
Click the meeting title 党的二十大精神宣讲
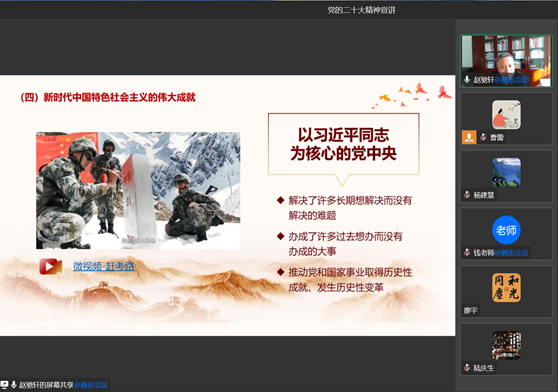click(x=361, y=10)
